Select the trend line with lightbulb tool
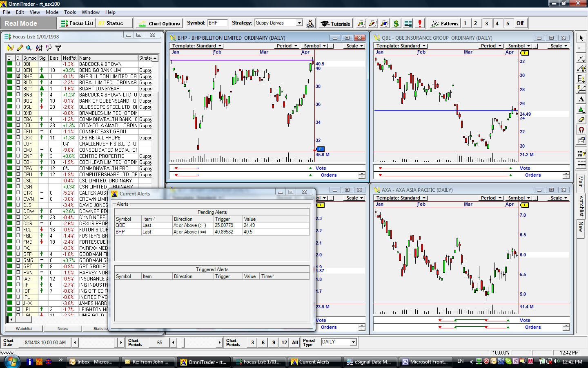The height and width of the screenshot is (368, 588). coord(581,69)
